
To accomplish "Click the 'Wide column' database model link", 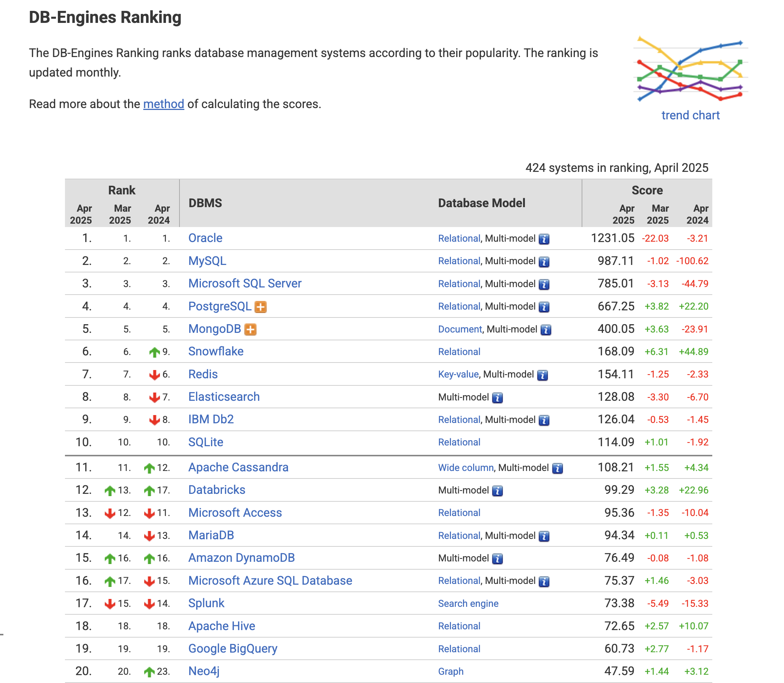I will 466,468.
